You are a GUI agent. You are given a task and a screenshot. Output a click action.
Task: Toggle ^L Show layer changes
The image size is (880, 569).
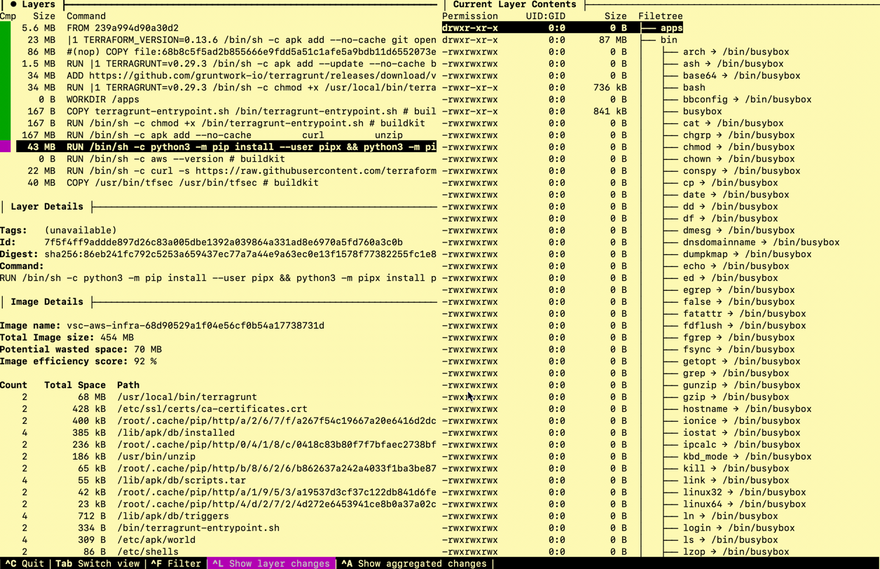pyautogui.click(x=271, y=563)
